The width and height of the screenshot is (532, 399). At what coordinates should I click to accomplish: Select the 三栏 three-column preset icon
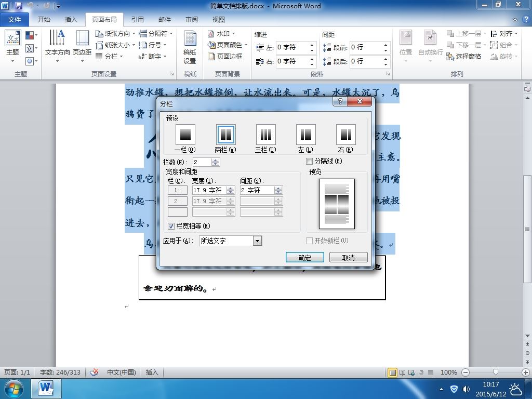pyautogui.click(x=265, y=135)
